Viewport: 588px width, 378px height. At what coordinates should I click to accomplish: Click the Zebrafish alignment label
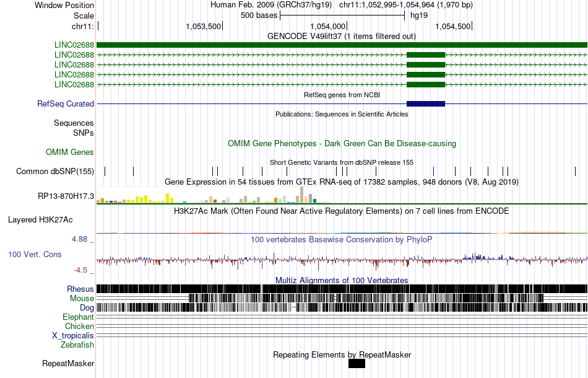(x=77, y=345)
